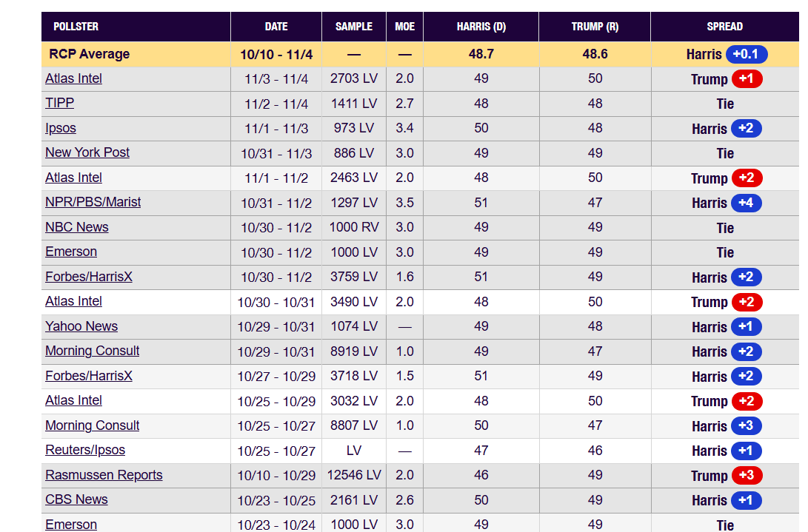Open the NPR/PBS/Marist poll link
Image resolution: width=808 pixels, height=532 pixels.
click(x=93, y=203)
